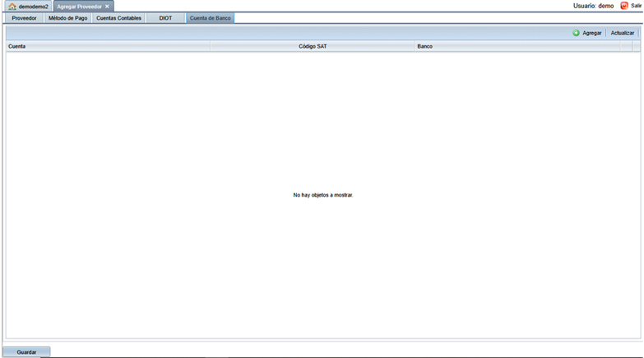Switch to the demodemo2 tab label
Viewport: 644px width, 358px height.
(x=34, y=7)
